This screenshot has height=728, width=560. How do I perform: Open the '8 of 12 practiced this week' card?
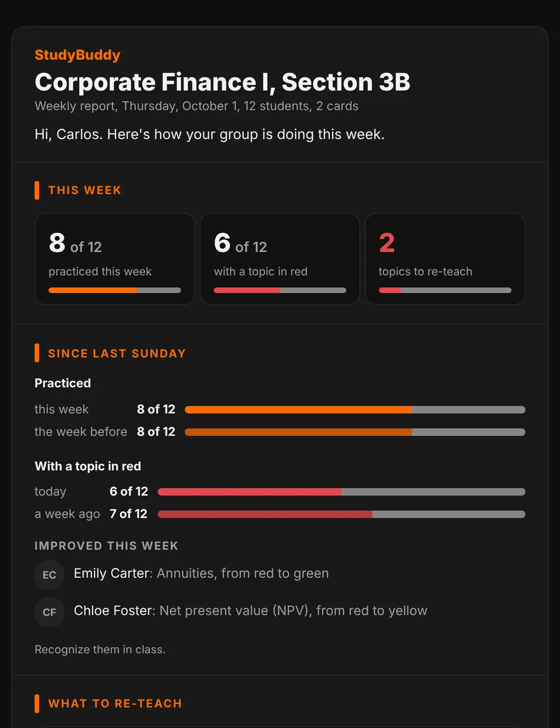(115, 259)
